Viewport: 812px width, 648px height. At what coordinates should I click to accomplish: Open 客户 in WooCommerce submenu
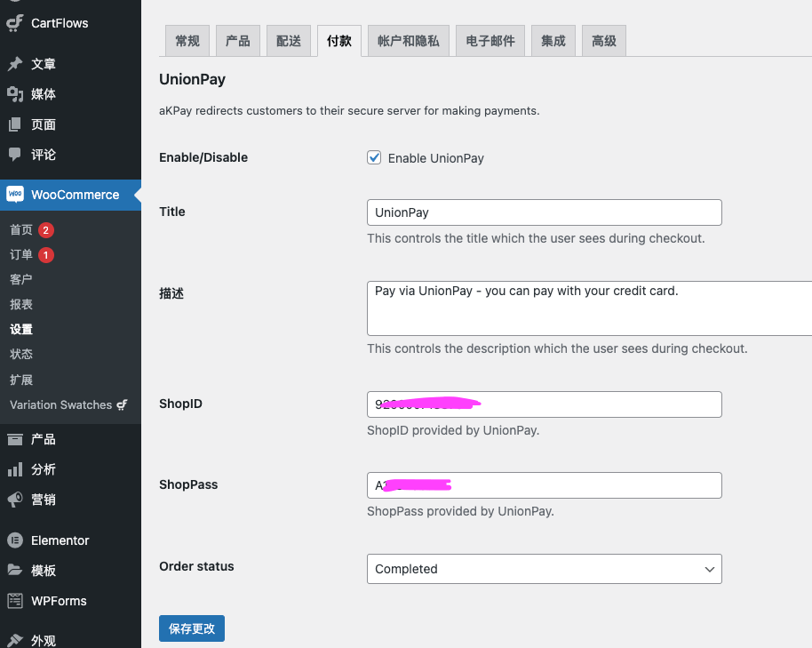[21, 280]
